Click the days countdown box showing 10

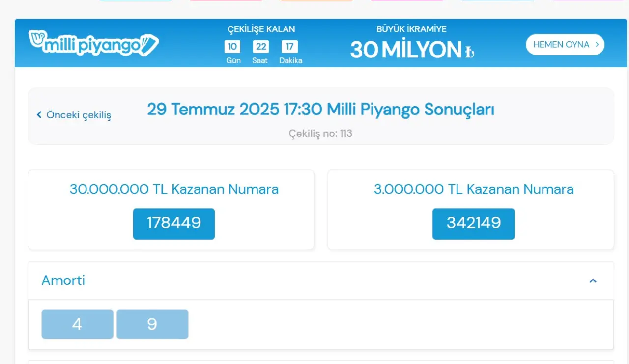tap(232, 47)
